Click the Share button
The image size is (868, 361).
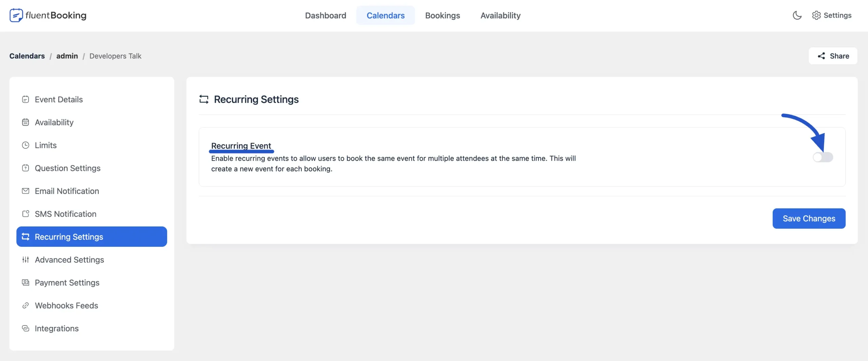tap(833, 56)
